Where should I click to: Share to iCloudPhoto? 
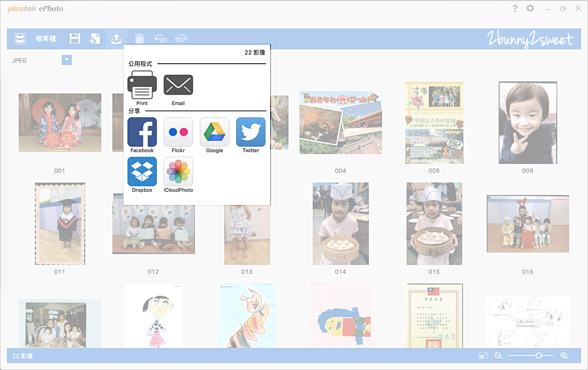tap(178, 175)
